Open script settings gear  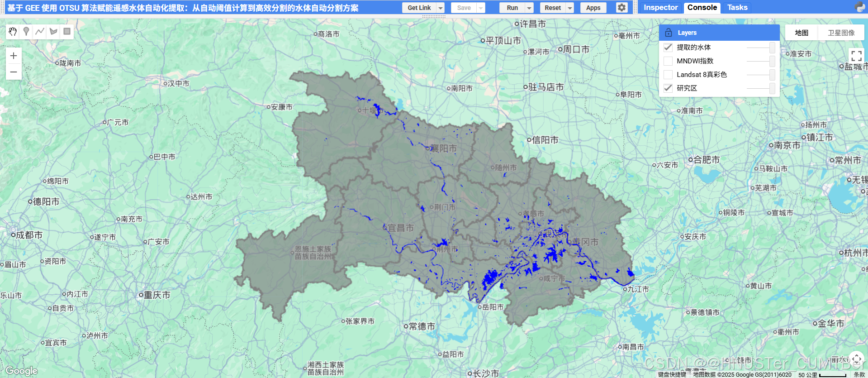click(622, 8)
